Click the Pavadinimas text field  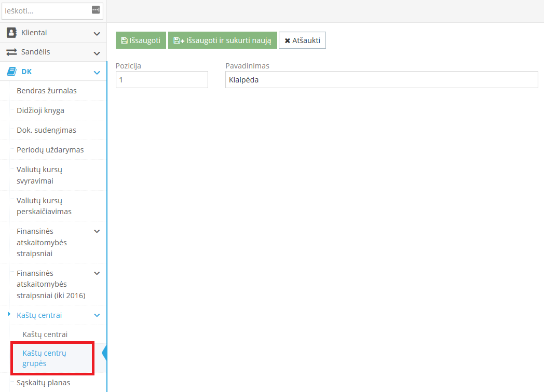pyautogui.click(x=382, y=80)
